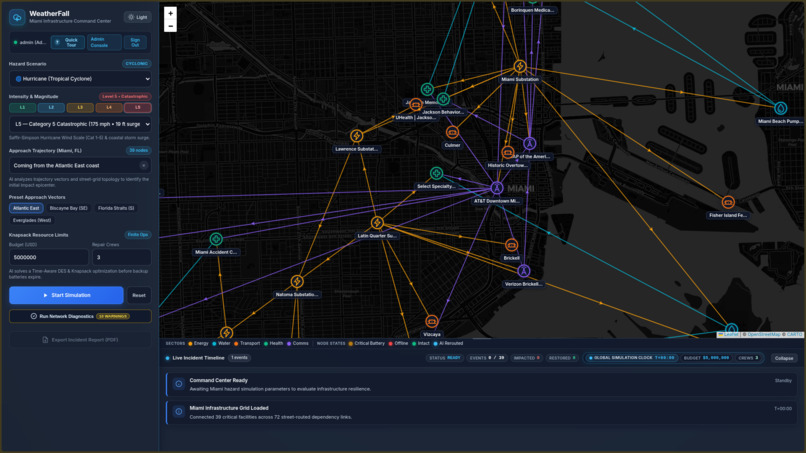Viewport: 806px width, 453px height.
Task: Select the Culmer transport node
Action: tap(452, 133)
